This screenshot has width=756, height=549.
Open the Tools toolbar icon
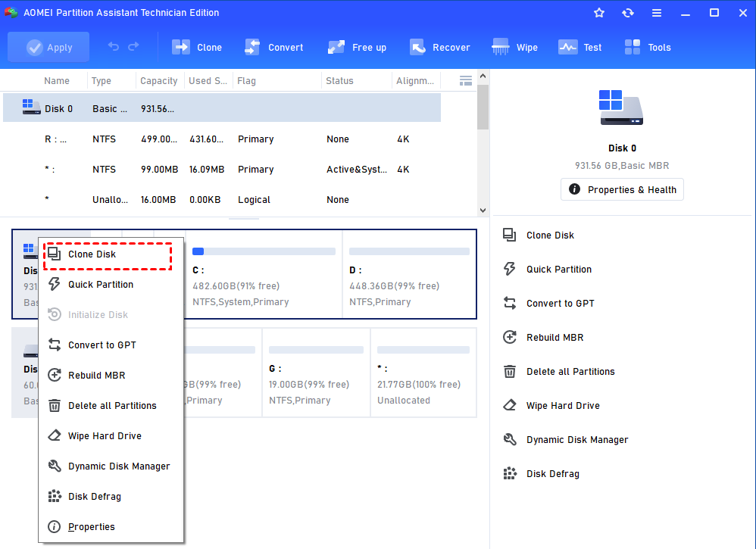click(648, 47)
